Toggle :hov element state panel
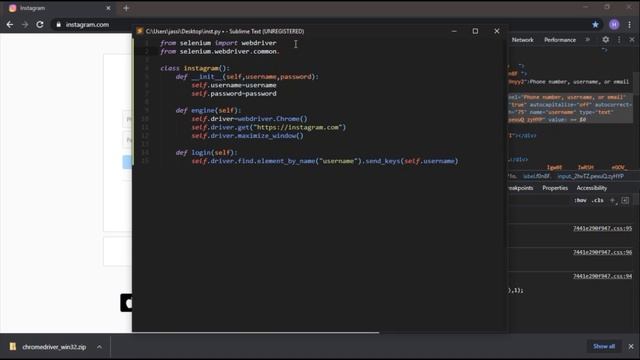This screenshot has width=640, height=360. click(x=580, y=200)
